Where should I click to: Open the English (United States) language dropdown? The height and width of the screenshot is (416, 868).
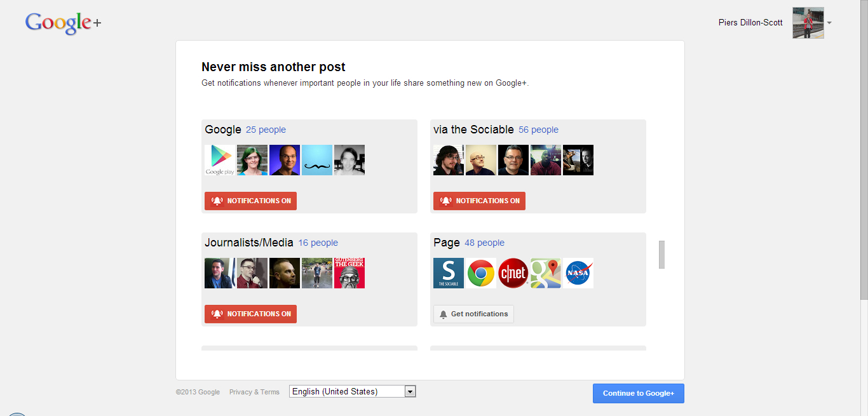[353, 391]
